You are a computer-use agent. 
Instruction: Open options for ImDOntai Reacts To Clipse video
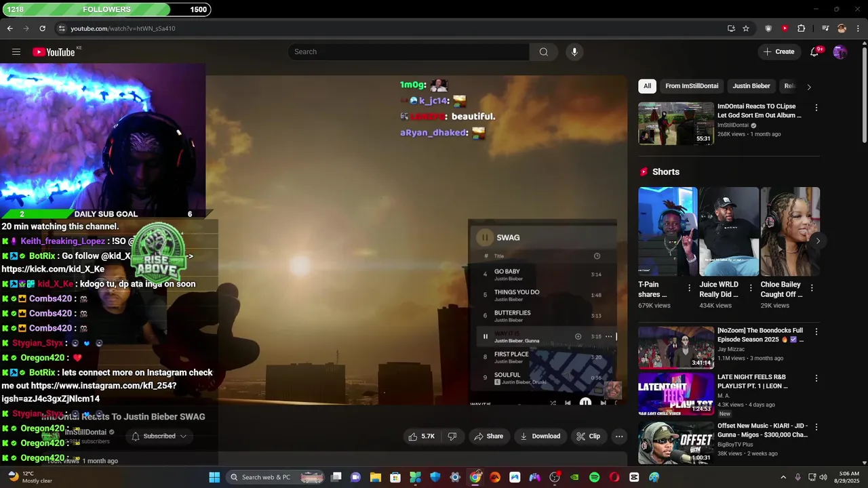816,108
